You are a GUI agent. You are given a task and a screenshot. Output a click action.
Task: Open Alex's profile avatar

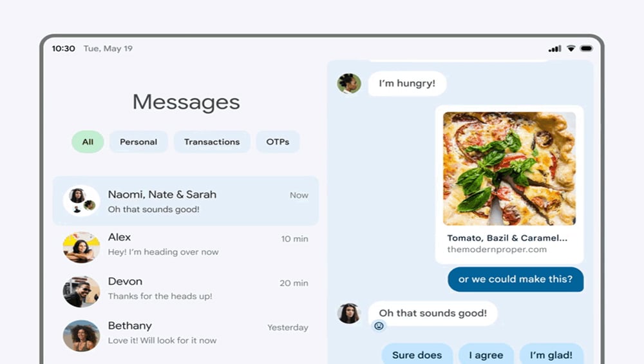(81, 247)
